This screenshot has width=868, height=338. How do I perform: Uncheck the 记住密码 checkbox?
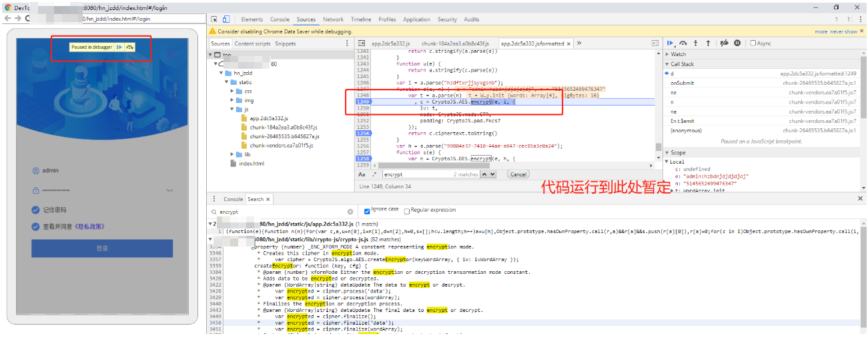tap(35, 210)
